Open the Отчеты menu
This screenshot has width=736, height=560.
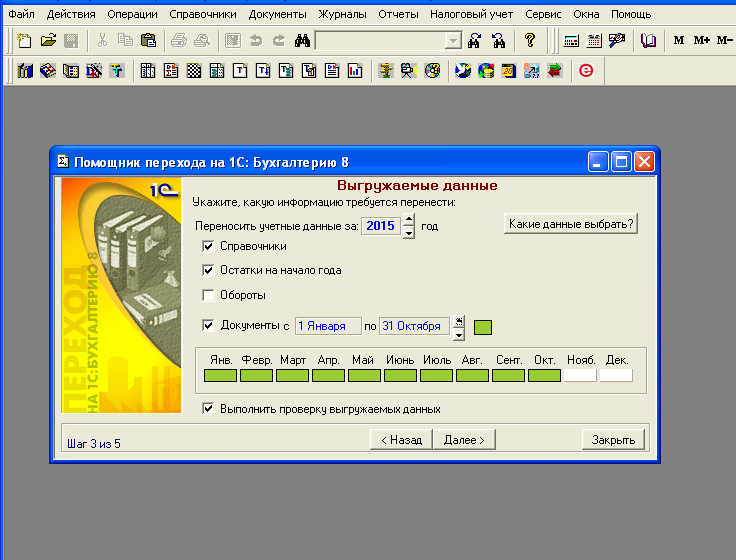[398, 15]
